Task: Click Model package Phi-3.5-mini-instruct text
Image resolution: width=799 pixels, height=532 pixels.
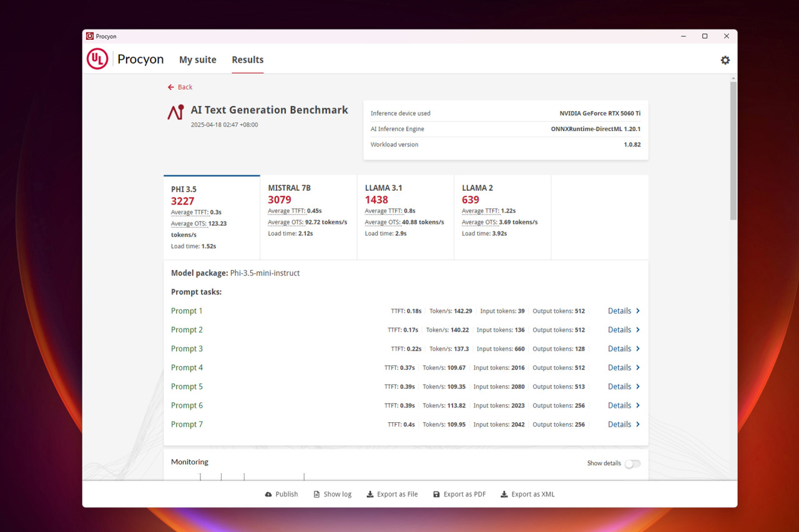Action: 235,273
